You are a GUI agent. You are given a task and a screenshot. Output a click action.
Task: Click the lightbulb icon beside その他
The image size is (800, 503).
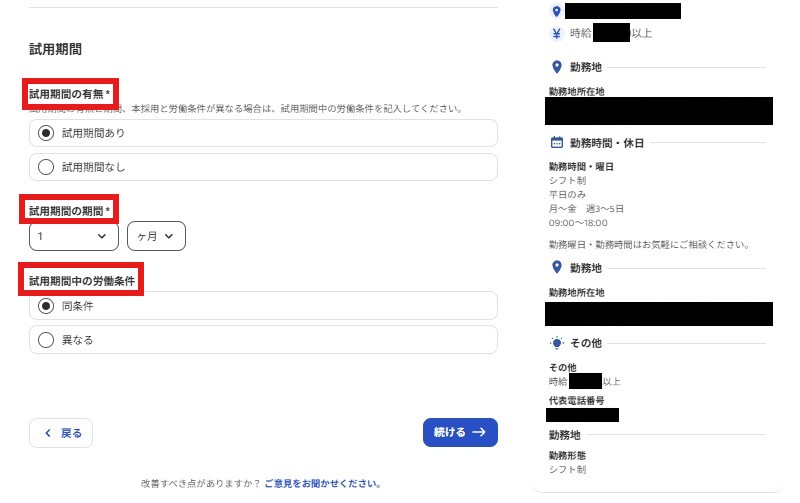click(x=557, y=343)
